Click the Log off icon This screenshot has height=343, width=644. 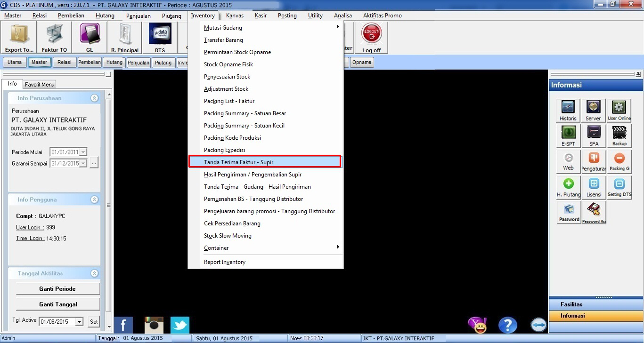[x=371, y=38]
